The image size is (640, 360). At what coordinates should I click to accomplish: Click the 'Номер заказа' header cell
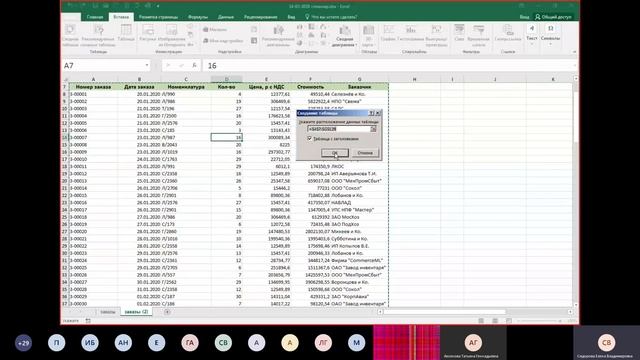tap(93, 87)
